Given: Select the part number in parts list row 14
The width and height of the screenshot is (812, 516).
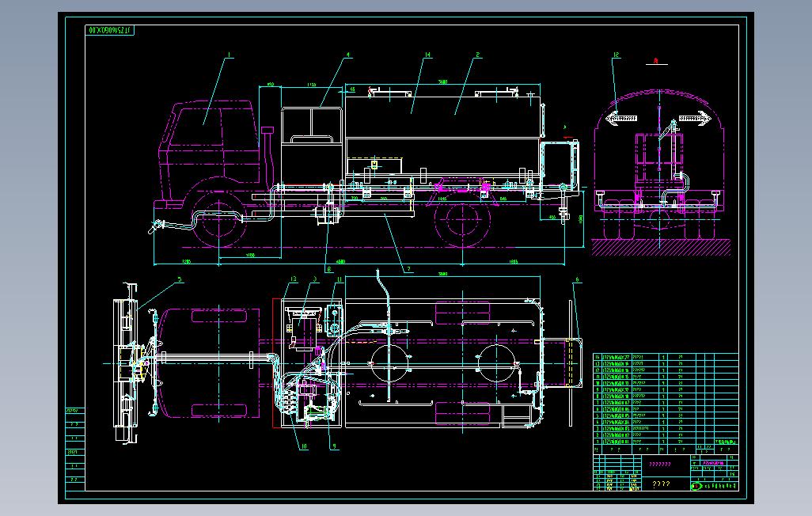Looking at the screenshot, I should [x=617, y=357].
